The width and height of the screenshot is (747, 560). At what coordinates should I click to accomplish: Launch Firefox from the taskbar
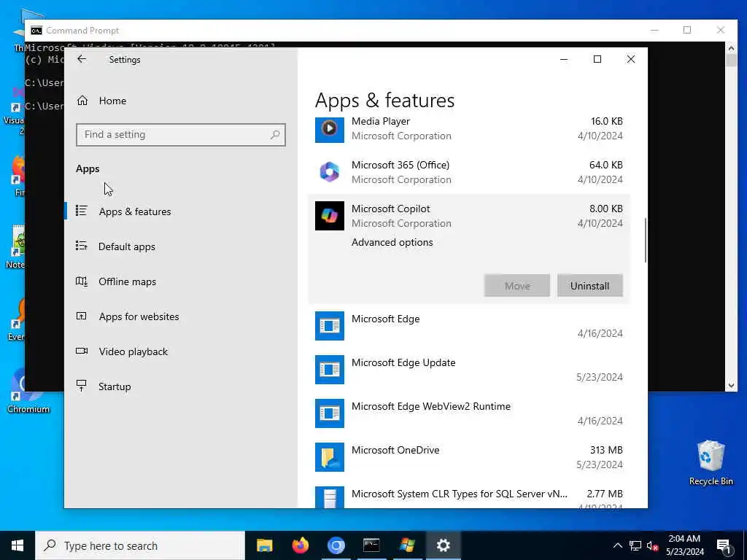coord(300,545)
